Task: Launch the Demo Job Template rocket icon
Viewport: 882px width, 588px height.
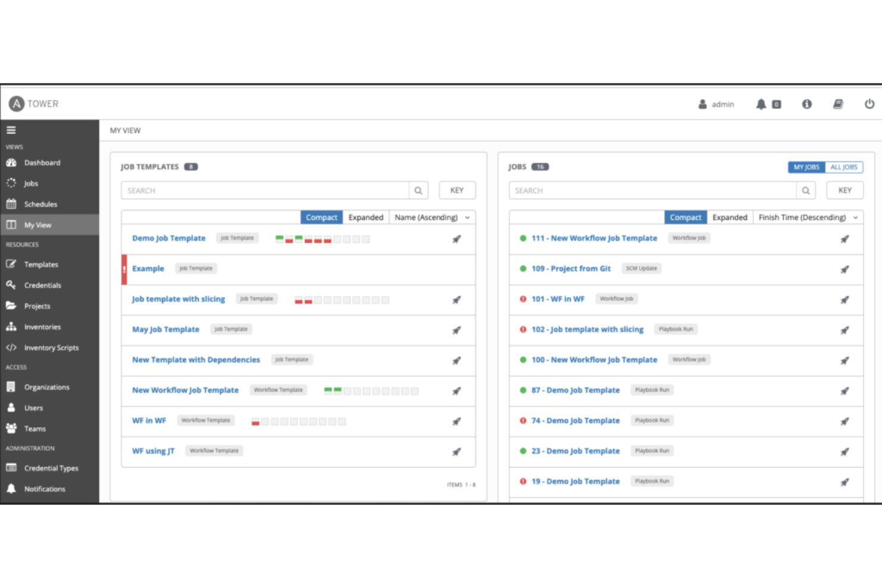Action: [456, 239]
